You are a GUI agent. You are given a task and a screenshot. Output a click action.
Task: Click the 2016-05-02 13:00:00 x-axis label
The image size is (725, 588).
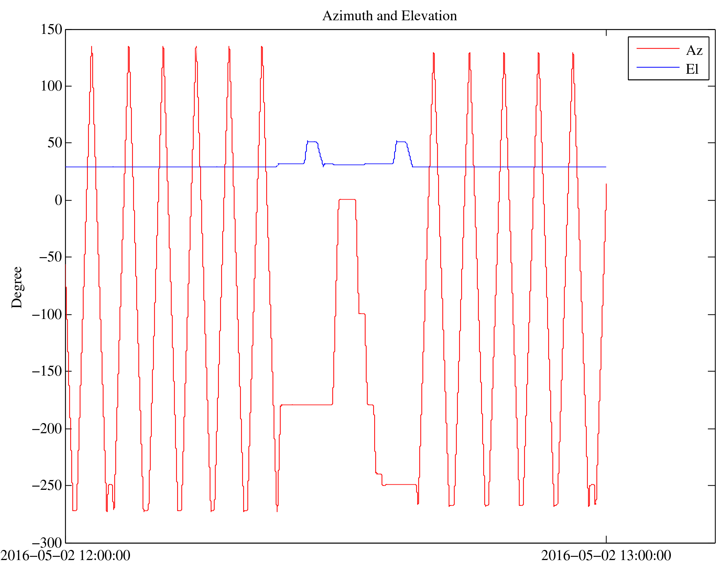(606, 556)
